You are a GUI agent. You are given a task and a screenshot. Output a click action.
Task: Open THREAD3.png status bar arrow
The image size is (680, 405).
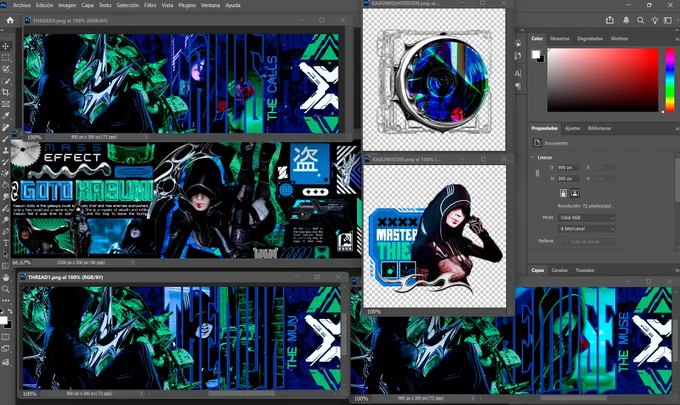point(146,137)
